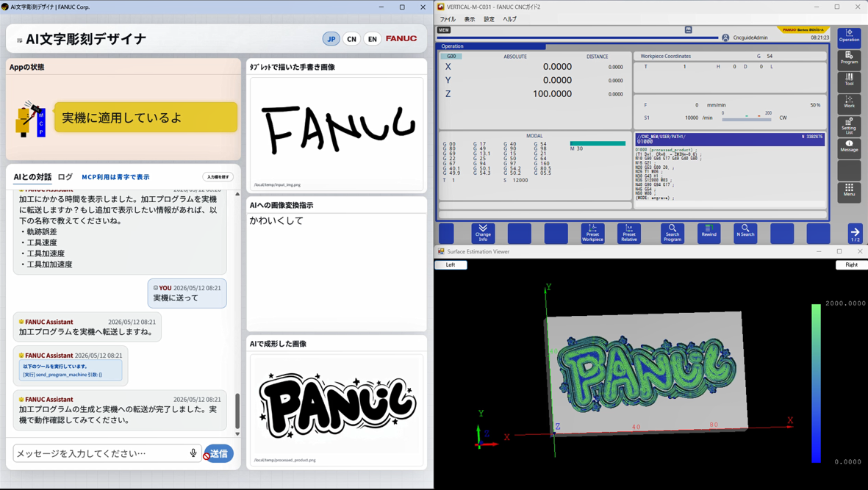Open the Tool screen in the CNC sidebar

[x=849, y=80]
